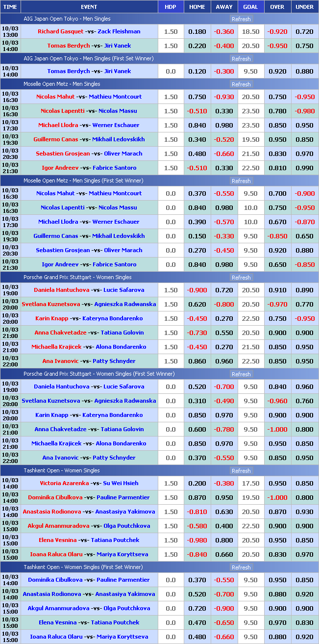Refresh Moselle Open Metz First Set Winner section

pos(241,181)
